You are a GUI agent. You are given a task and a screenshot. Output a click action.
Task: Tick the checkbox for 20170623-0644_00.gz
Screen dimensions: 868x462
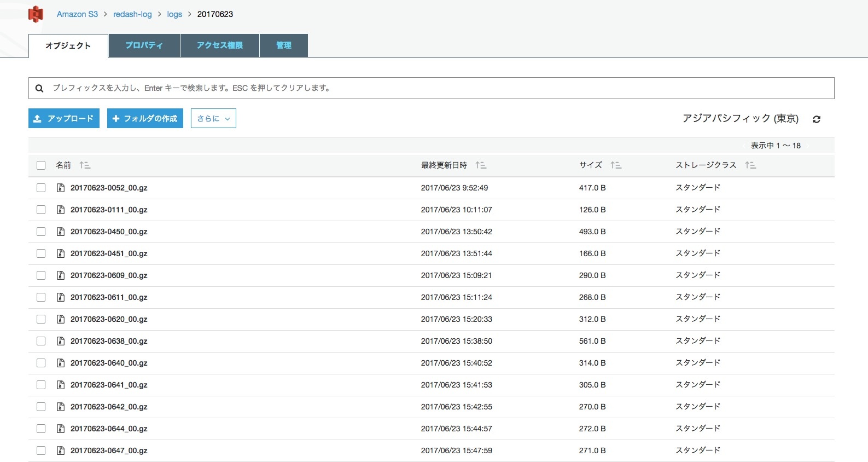point(41,429)
